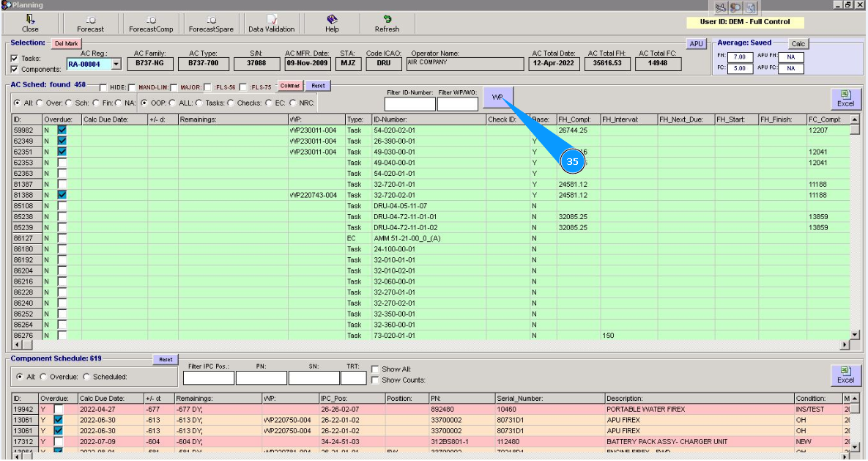Open the ForecastSpare tool
The image size is (868, 461).
(x=211, y=23)
